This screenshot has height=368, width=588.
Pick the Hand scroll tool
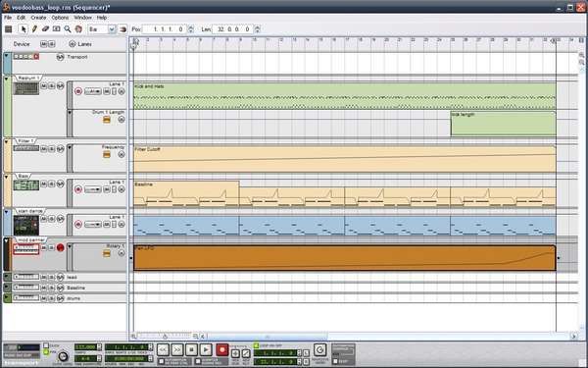(78, 28)
